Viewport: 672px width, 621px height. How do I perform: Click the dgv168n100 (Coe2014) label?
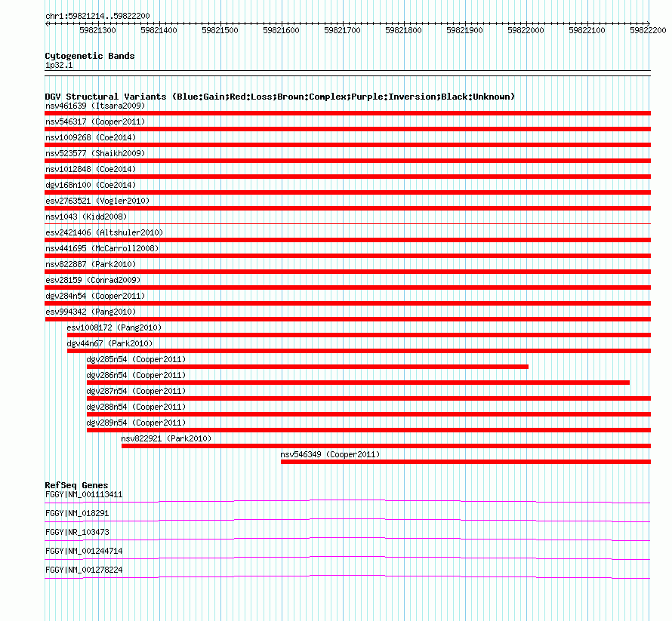91,185
